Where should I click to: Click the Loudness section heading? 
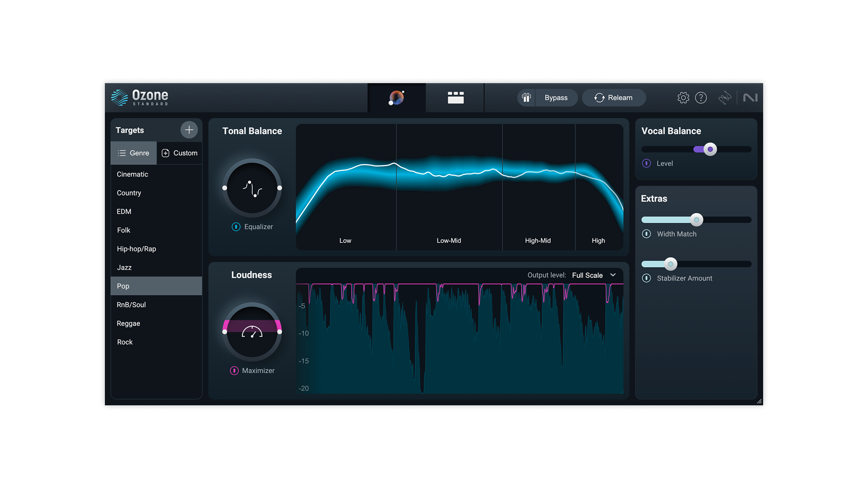251,275
